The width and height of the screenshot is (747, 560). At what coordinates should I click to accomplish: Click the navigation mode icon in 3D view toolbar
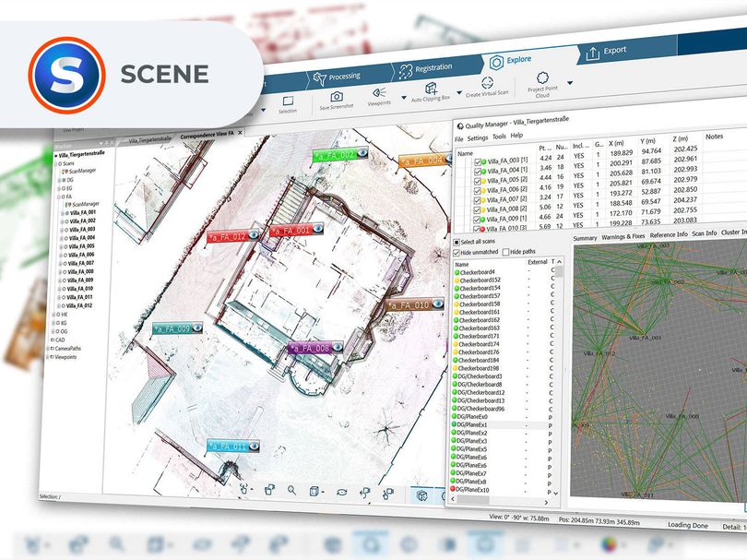tap(244, 489)
